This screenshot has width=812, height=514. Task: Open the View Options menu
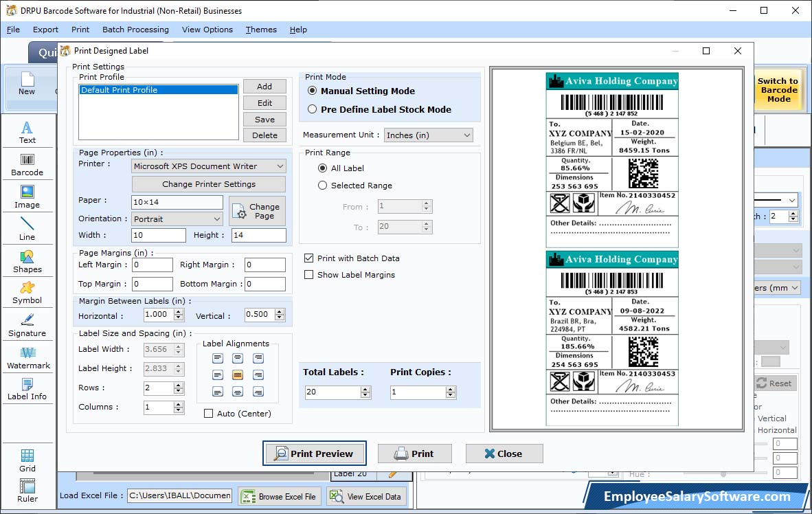coord(207,30)
